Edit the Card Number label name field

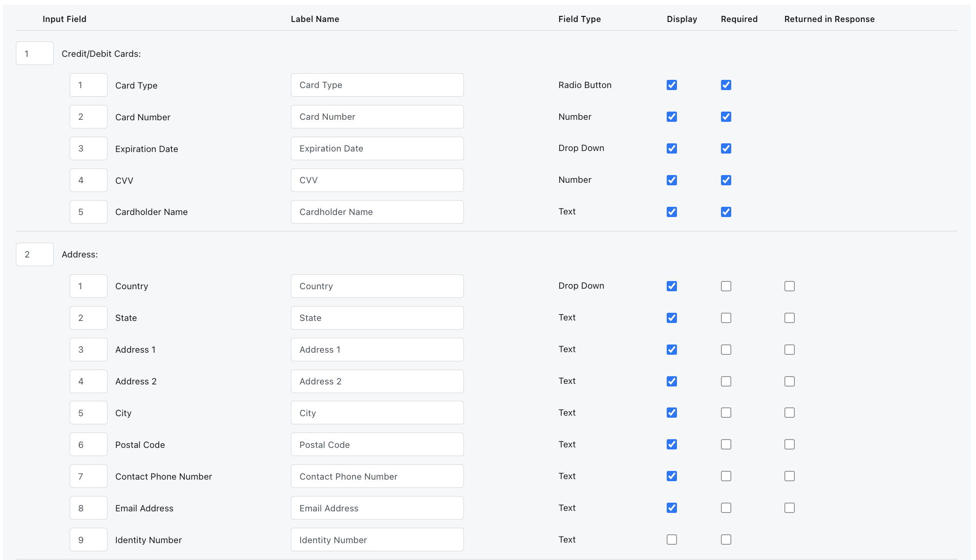(377, 117)
